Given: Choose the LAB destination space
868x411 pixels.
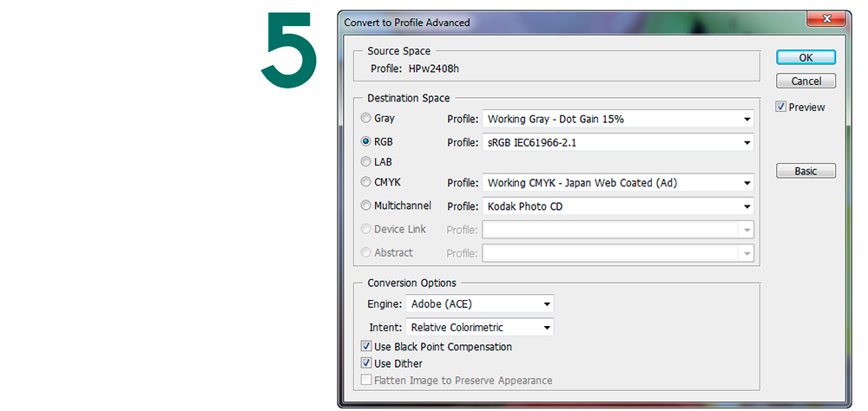Looking at the screenshot, I should click(366, 161).
